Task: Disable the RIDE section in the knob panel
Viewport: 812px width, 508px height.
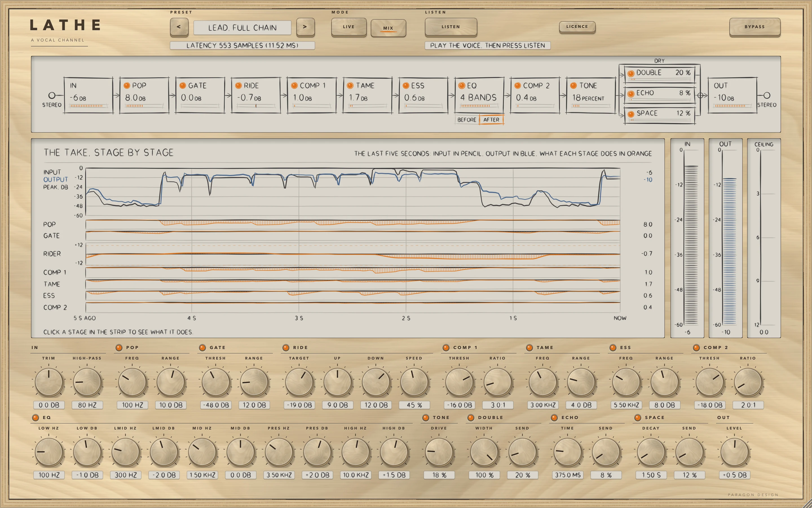Action: pyautogui.click(x=286, y=348)
